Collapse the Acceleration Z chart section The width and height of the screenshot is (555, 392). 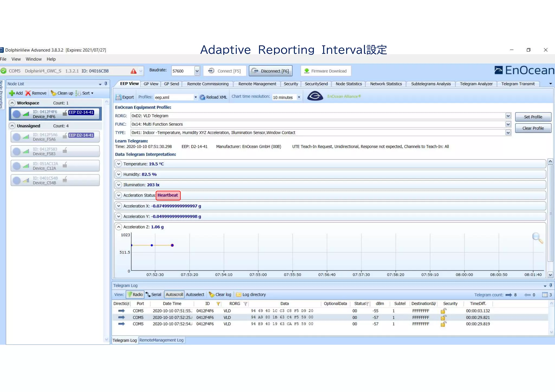click(x=118, y=227)
